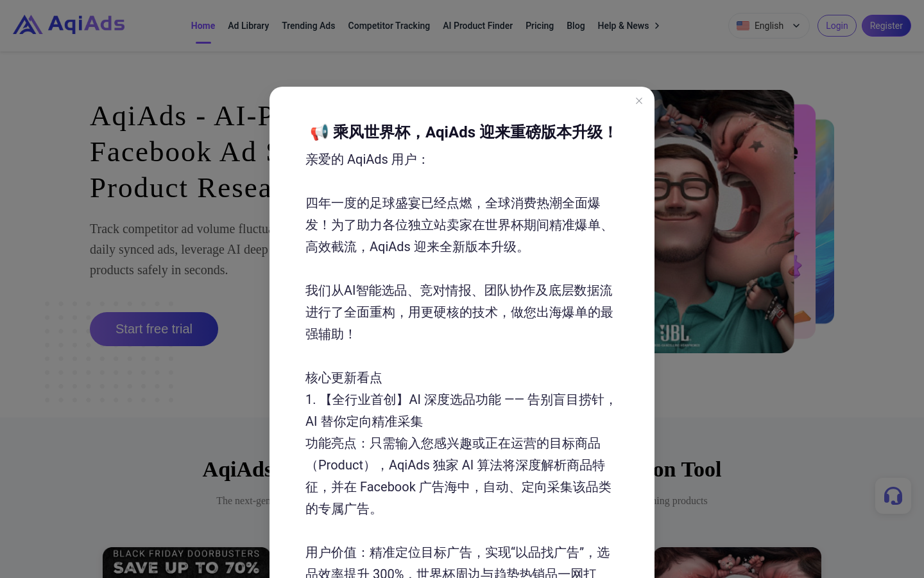Start the free trial
Image resolution: width=924 pixels, height=578 pixels.
tap(154, 329)
